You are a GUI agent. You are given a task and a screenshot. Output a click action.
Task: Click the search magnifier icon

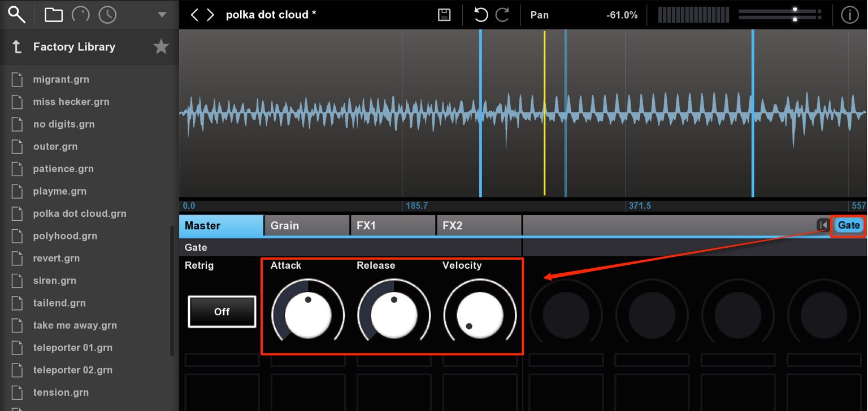[x=17, y=15]
